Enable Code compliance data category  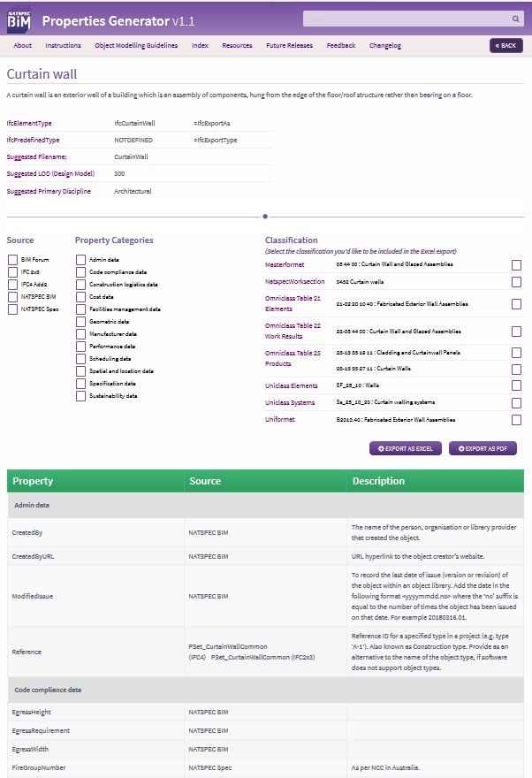coord(80,272)
